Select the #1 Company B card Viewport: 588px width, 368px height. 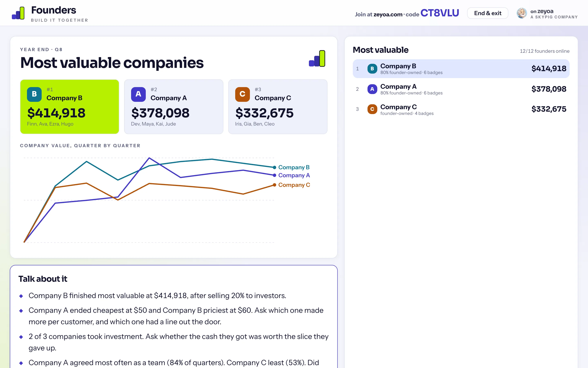pos(69,107)
